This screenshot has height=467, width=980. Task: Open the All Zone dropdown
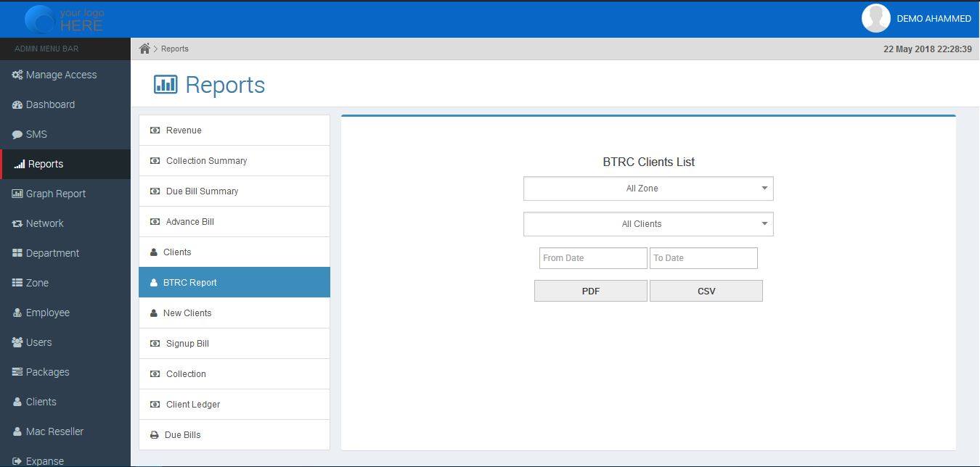point(648,189)
